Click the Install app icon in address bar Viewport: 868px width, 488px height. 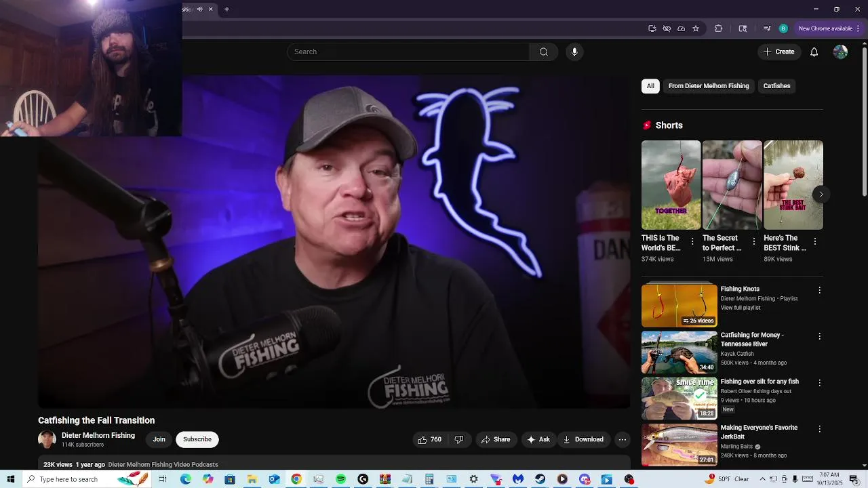(652, 28)
